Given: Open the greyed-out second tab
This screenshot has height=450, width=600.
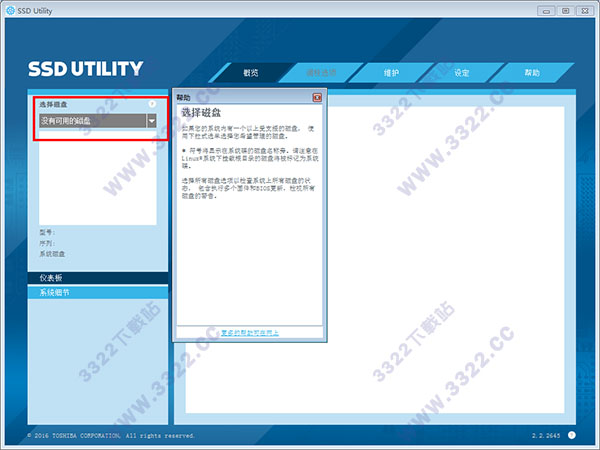Looking at the screenshot, I should (321, 73).
